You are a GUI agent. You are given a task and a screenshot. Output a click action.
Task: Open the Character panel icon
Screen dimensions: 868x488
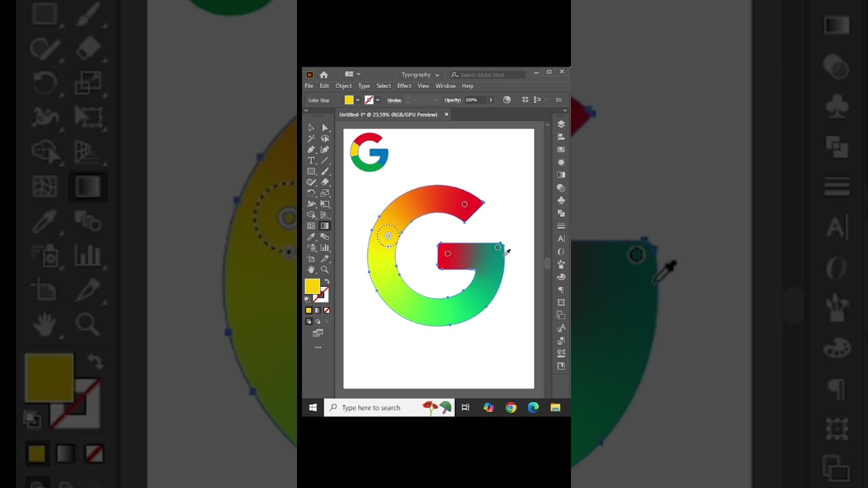click(561, 239)
